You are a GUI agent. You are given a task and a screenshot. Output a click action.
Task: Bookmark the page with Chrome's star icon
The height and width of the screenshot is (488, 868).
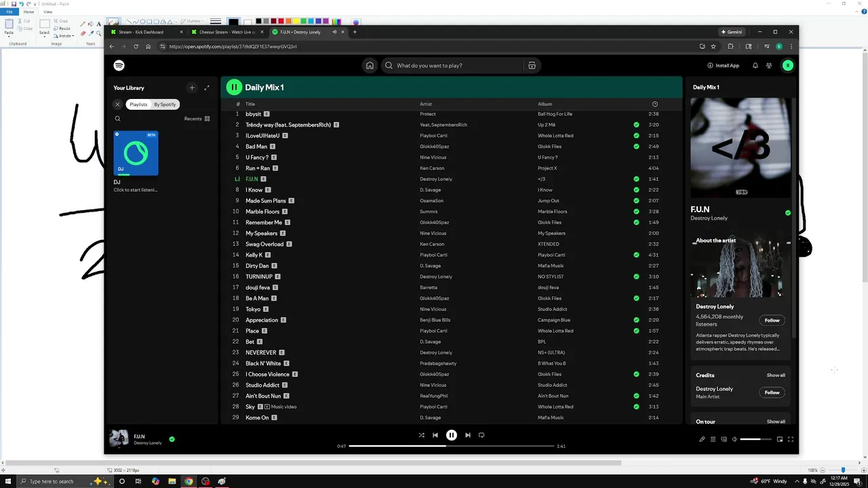(713, 46)
